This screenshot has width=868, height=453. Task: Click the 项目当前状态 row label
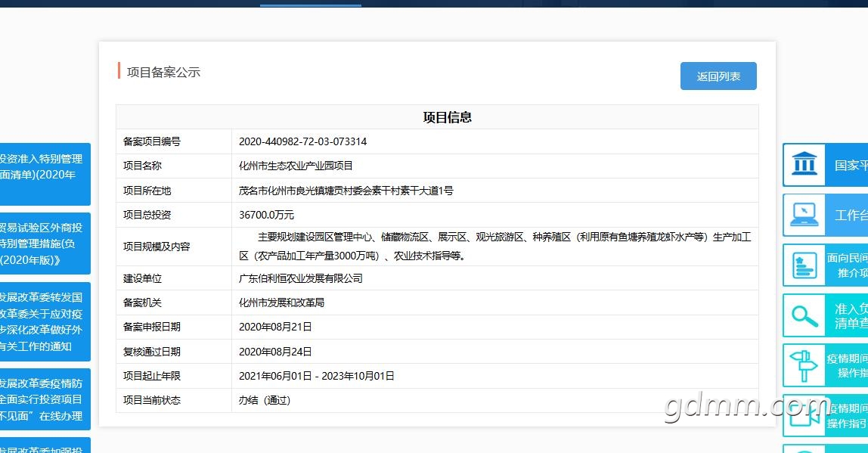[152, 400]
